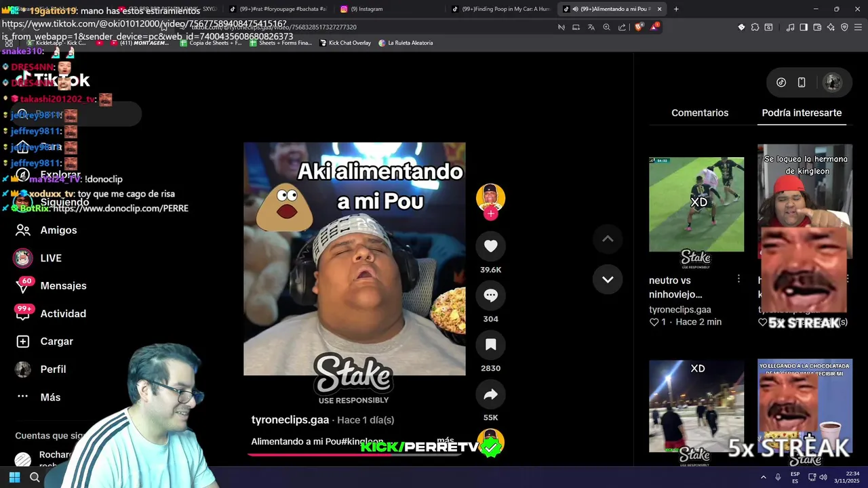The height and width of the screenshot is (488, 868).
Task: Switch to the Finding Poop in My Car tab
Action: point(500,9)
